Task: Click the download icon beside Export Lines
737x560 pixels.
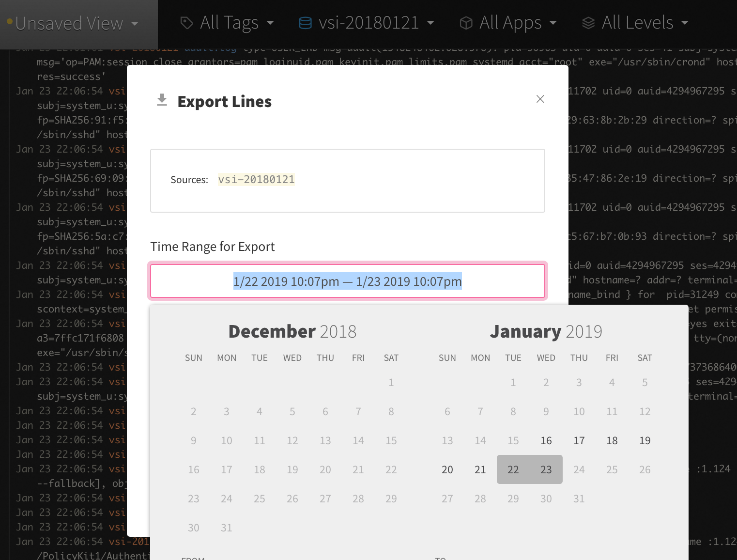Action: (x=162, y=100)
